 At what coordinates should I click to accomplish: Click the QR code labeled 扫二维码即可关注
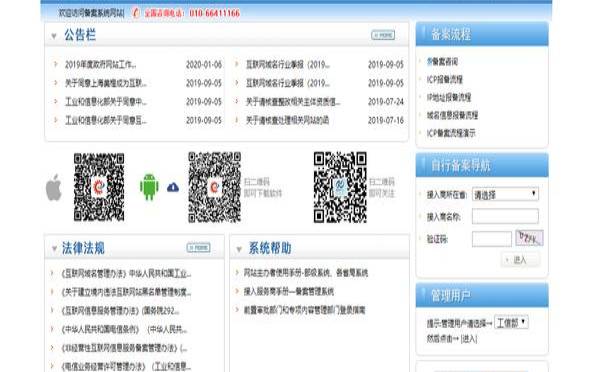[x=340, y=187]
